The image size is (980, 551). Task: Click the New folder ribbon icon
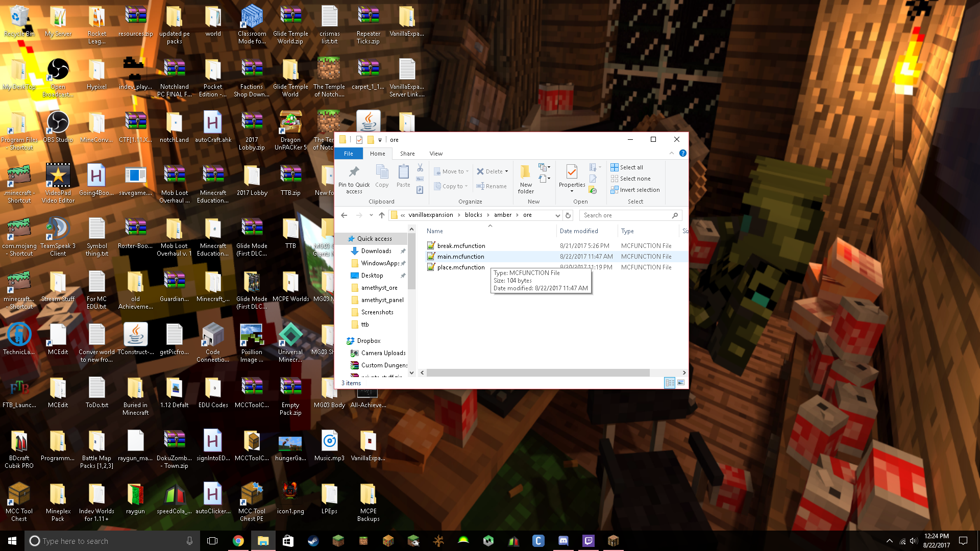coord(525,172)
